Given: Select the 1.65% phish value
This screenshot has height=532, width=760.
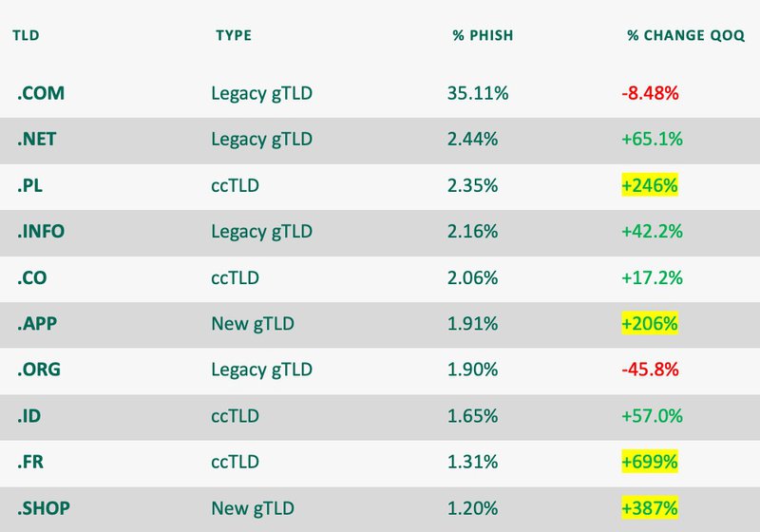Looking at the screenshot, I should pos(472,416).
